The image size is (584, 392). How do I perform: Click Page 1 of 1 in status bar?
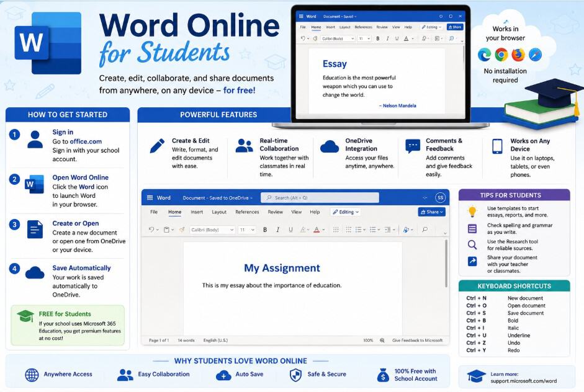click(159, 341)
